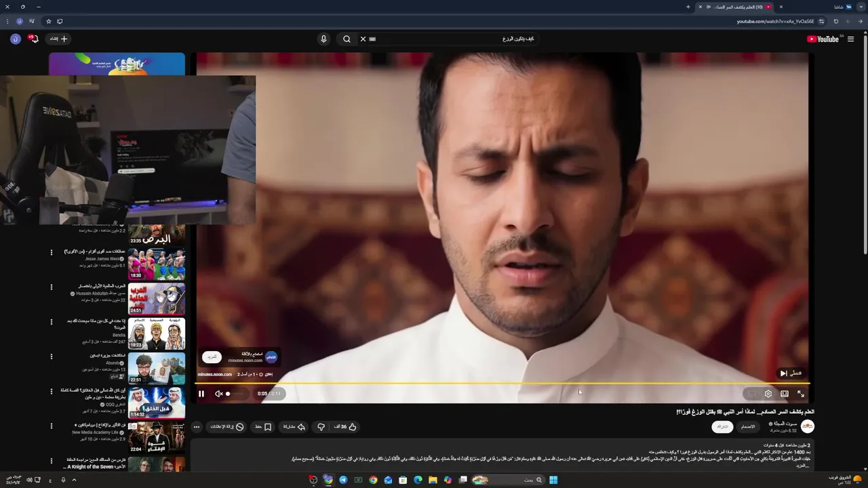Pause the video with the pause button
Image resolution: width=868 pixels, height=488 pixels.
[201, 394]
